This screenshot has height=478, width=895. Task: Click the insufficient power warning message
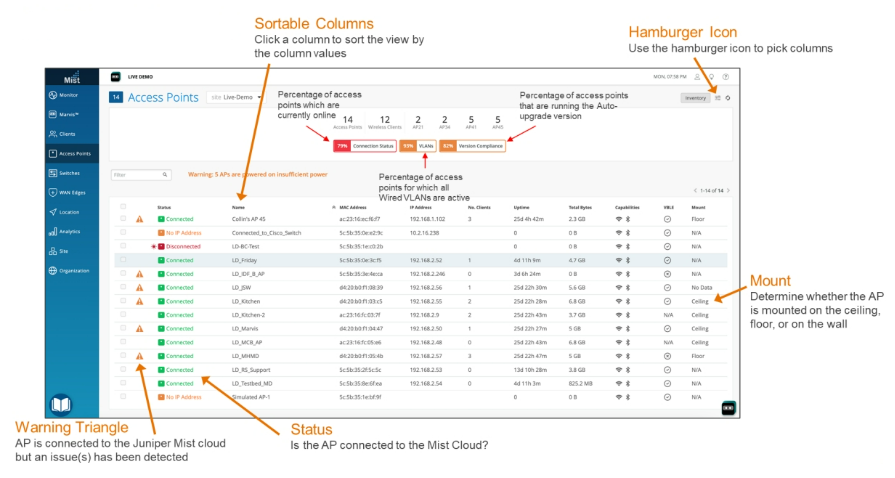pos(258,174)
